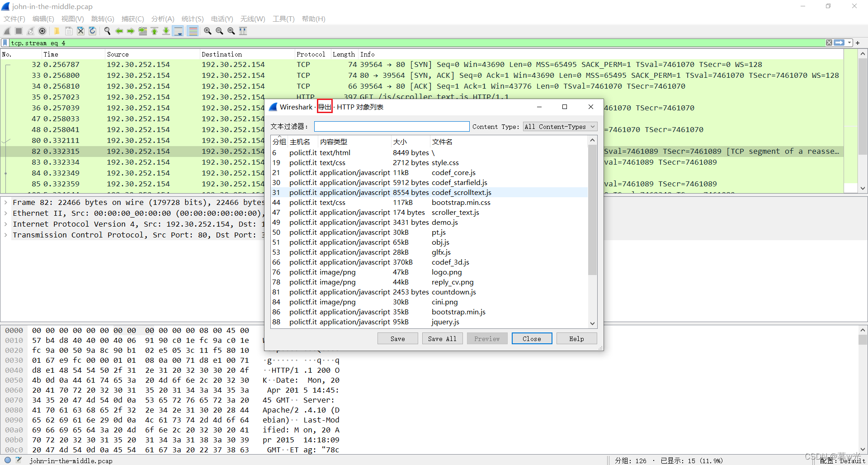The width and height of the screenshot is (868, 465).
Task: Click the Help button in export dialog
Action: coord(576,338)
